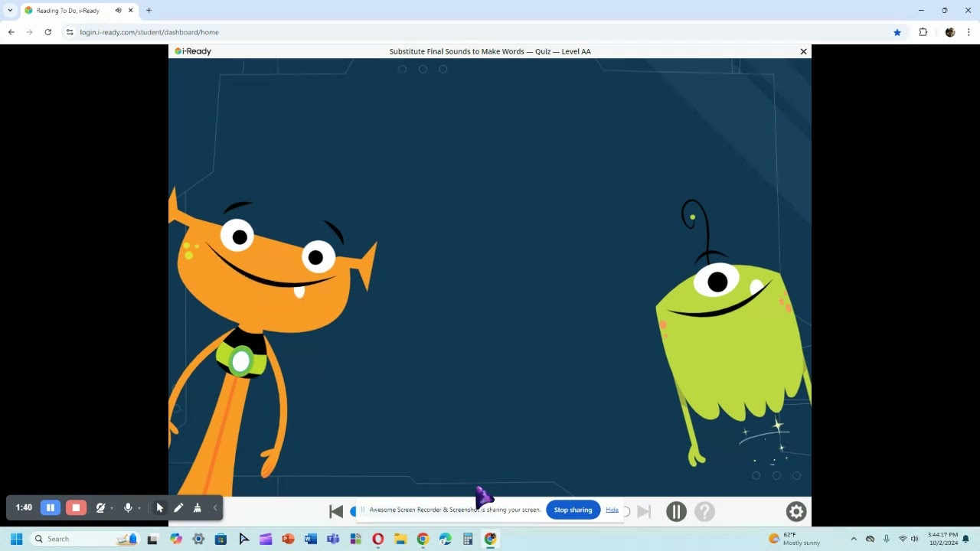Click the address bar URL field
The height and width of the screenshot is (551, 980).
click(482, 32)
